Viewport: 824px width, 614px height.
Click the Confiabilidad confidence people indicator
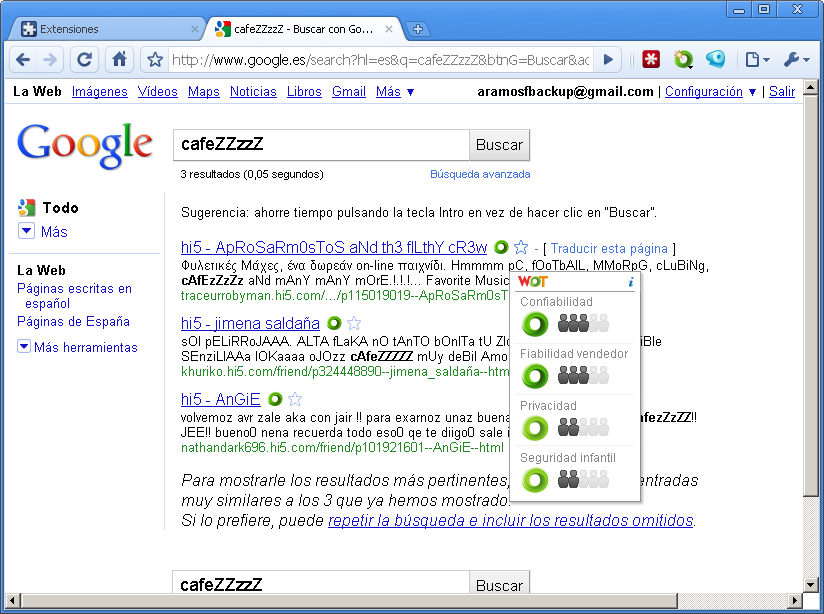(583, 323)
